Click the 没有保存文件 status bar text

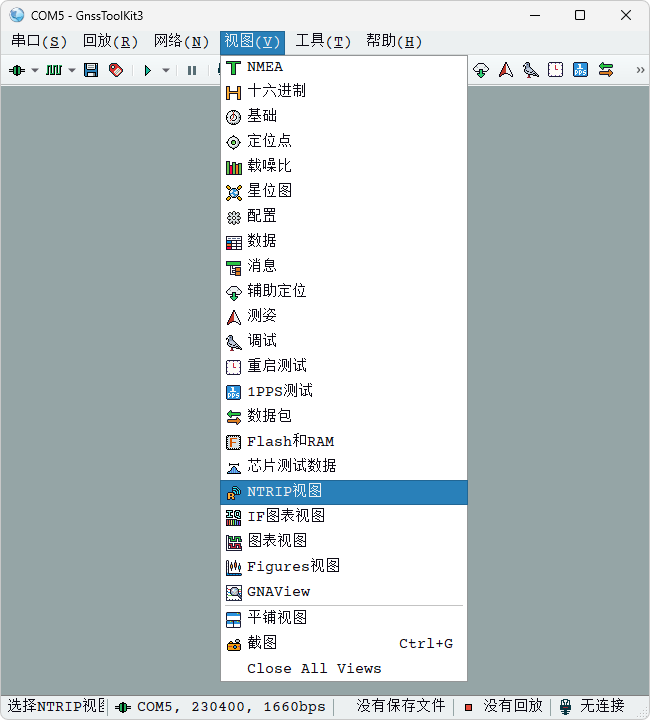401,706
